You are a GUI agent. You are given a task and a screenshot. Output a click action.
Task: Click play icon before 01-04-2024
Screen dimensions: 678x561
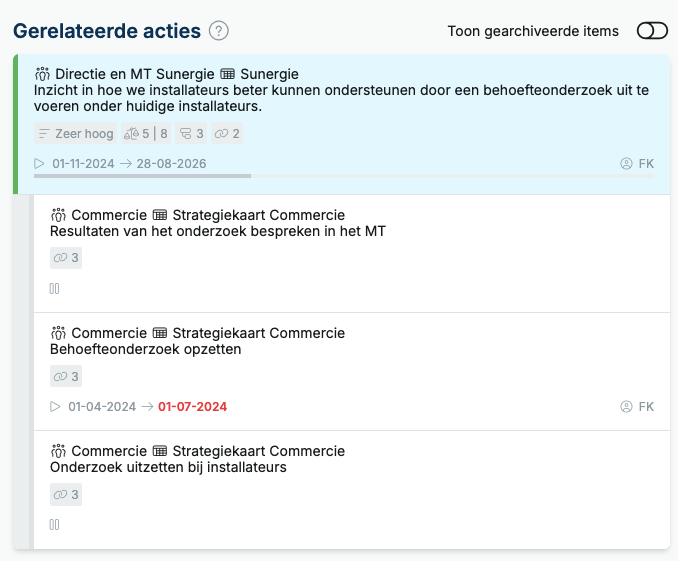point(55,407)
